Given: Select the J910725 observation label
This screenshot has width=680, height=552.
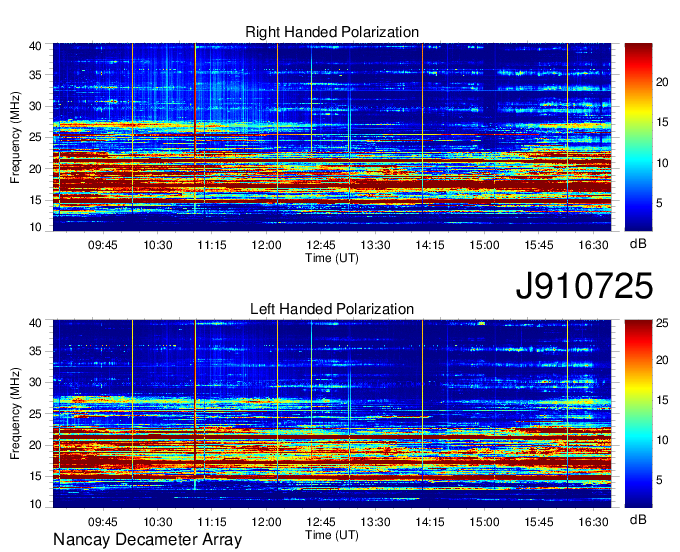Looking at the screenshot, I should click(584, 286).
